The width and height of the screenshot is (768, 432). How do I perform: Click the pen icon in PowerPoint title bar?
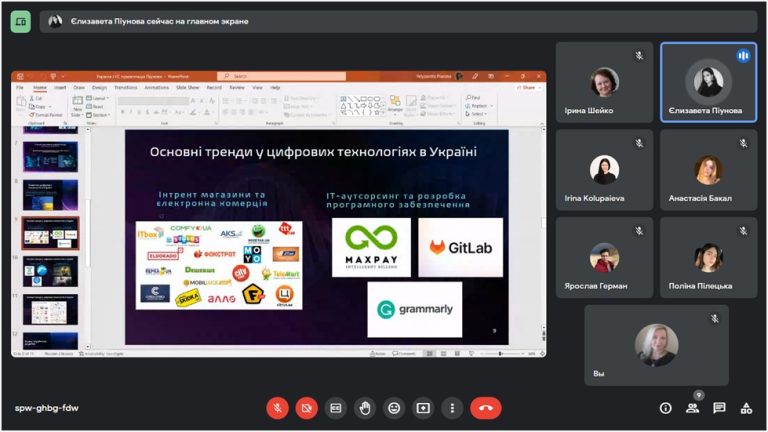coord(475,76)
